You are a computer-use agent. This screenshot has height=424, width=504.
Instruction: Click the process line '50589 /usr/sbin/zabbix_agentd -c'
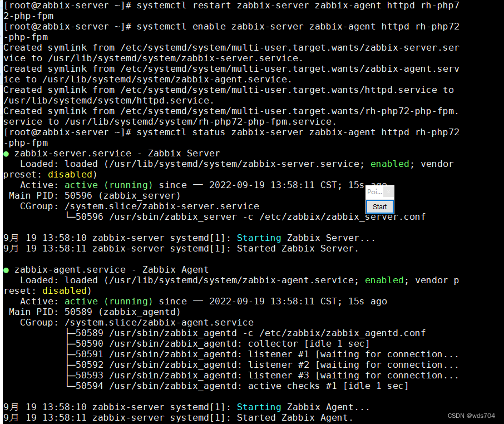(245, 333)
